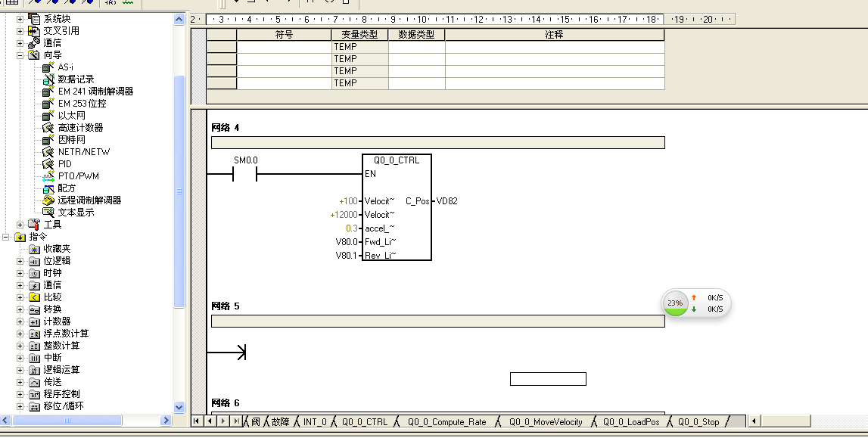The width and height of the screenshot is (868, 438).
Task: Expand the 位逻辑 instruction folder
Action: 20,261
